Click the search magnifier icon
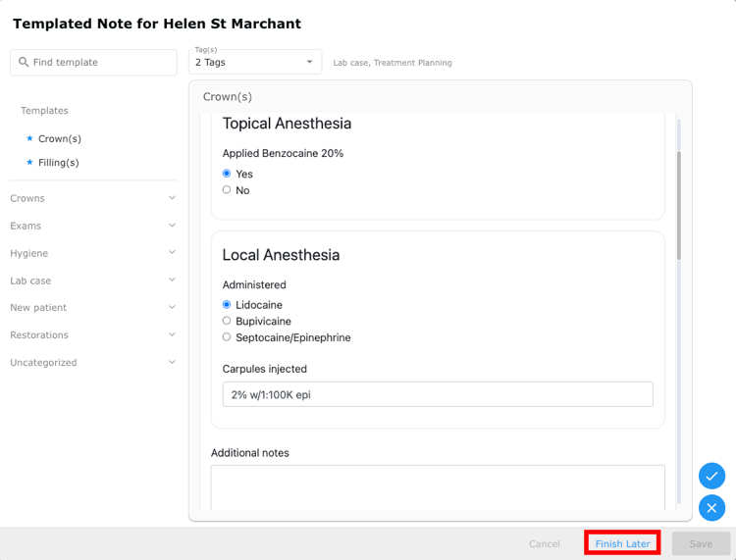736x560 pixels. point(24,62)
